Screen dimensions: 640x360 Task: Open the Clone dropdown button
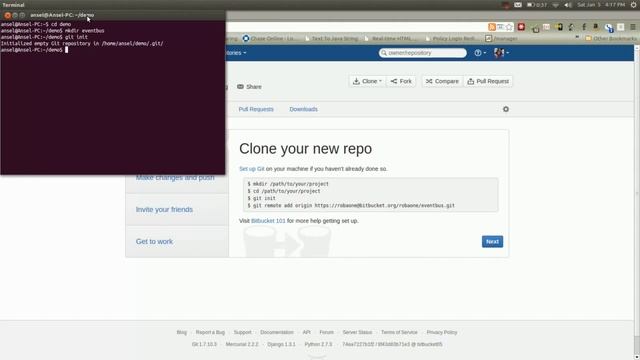point(367,81)
